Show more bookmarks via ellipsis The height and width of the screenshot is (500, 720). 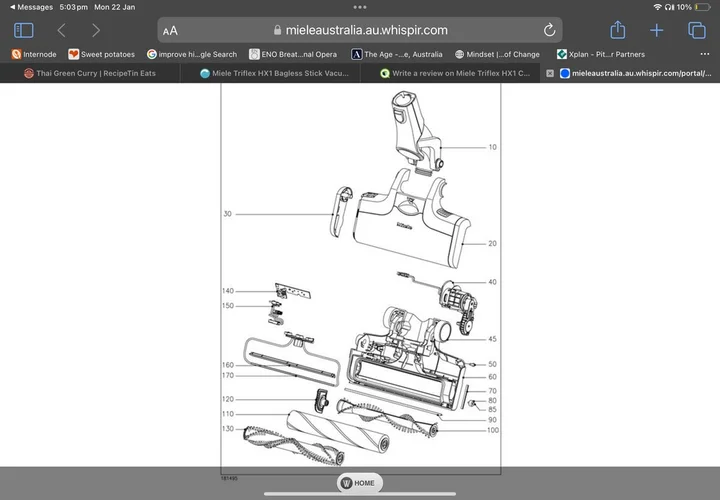pos(705,54)
